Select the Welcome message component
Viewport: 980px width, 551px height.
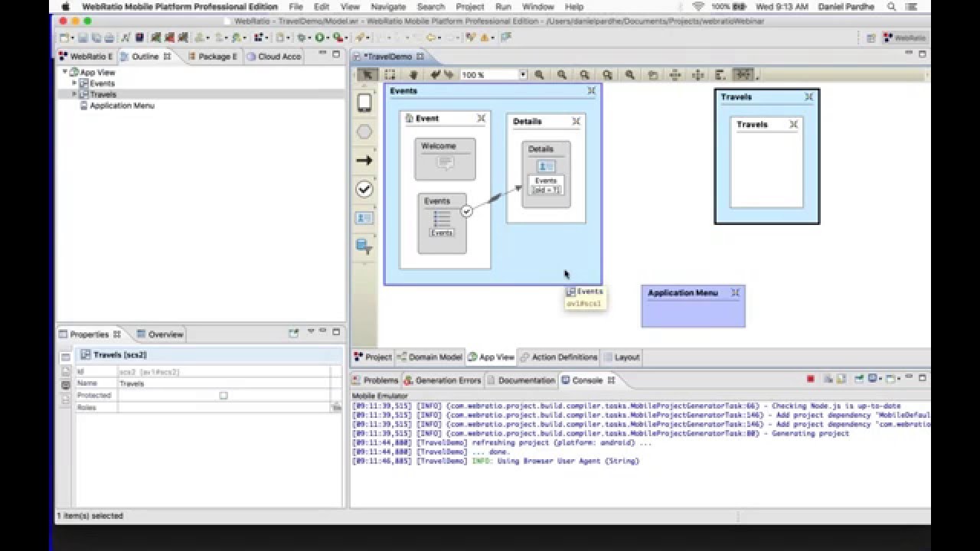click(x=445, y=159)
